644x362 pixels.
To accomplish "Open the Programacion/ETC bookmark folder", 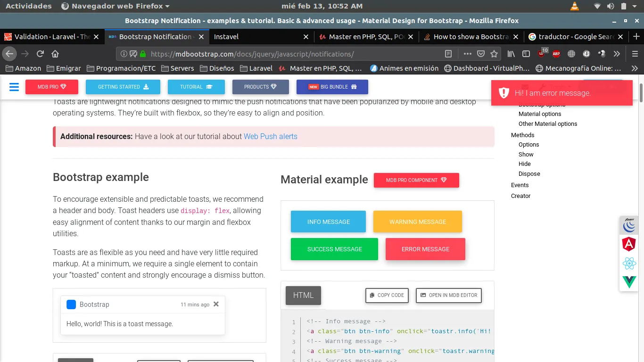I will pos(121,68).
